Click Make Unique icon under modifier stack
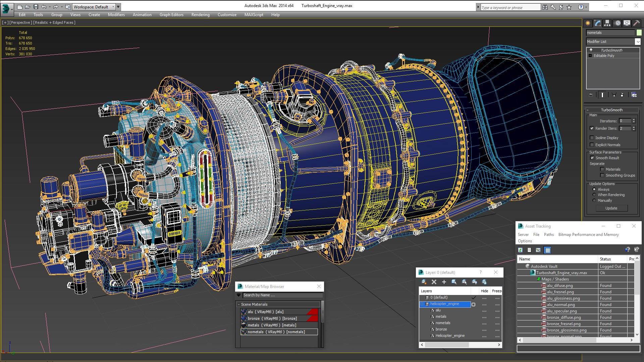This screenshot has height=362, width=644. [614, 95]
